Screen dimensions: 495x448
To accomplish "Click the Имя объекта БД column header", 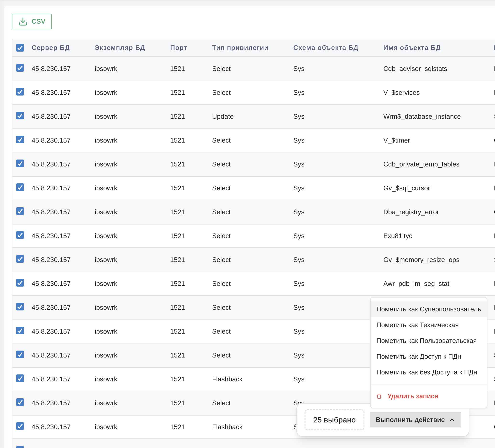I will (412, 48).
